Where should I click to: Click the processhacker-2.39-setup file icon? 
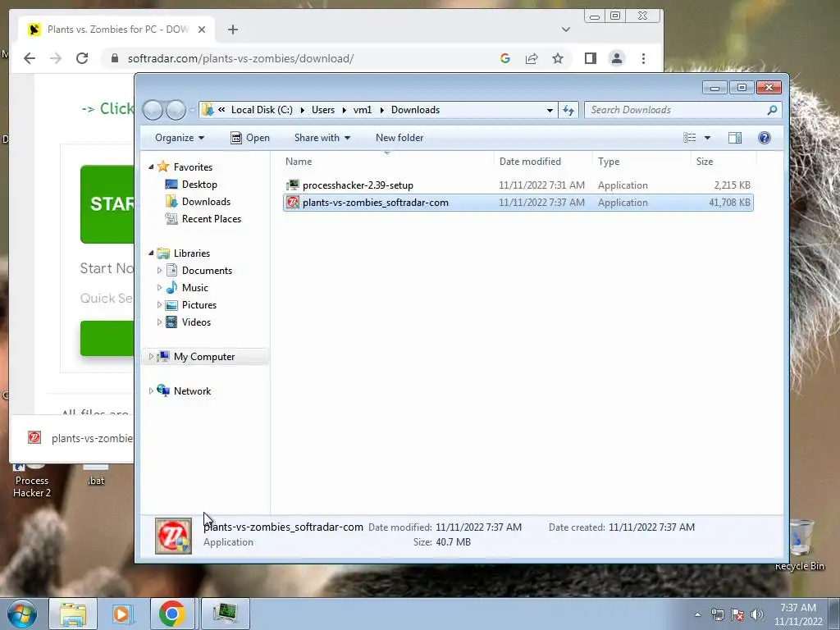point(293,185)
